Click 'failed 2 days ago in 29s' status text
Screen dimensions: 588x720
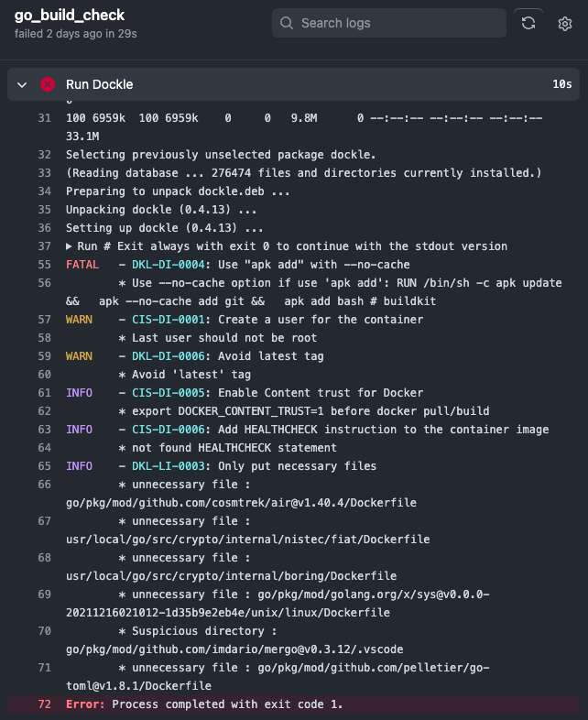pos(76,34)
